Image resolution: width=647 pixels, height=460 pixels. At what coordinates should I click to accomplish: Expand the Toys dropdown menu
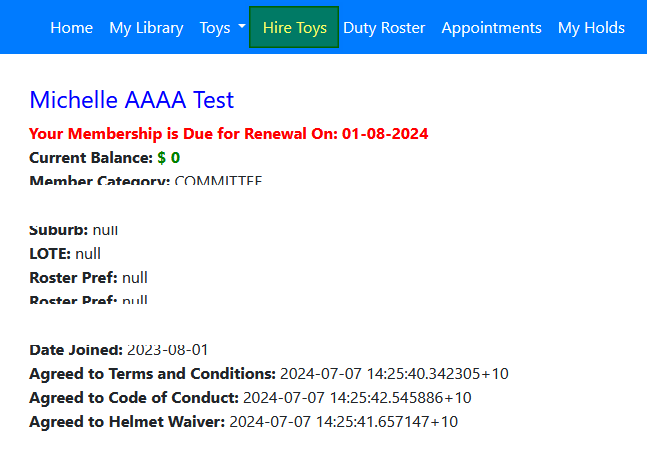(x=222, y=28)
